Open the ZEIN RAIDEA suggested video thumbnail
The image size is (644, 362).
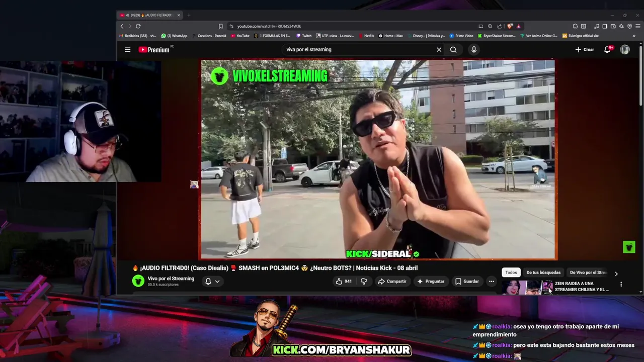(x=527, y=288)
